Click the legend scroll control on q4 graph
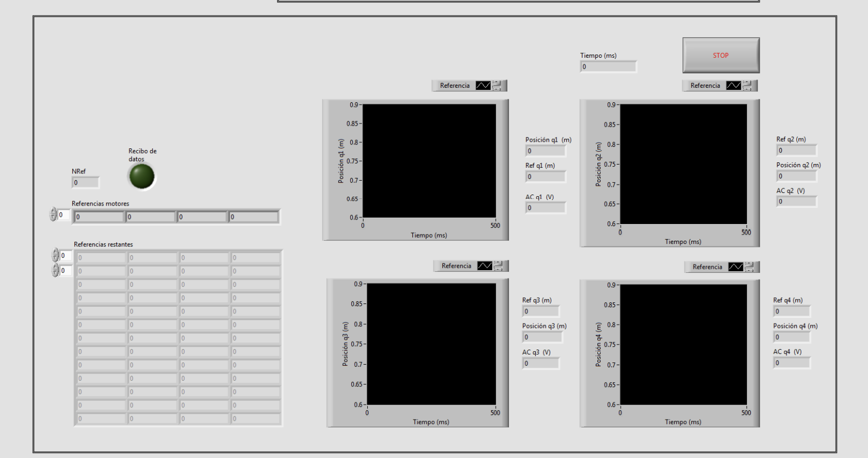This screenshot has width=868, height=458. coord(750,267)
